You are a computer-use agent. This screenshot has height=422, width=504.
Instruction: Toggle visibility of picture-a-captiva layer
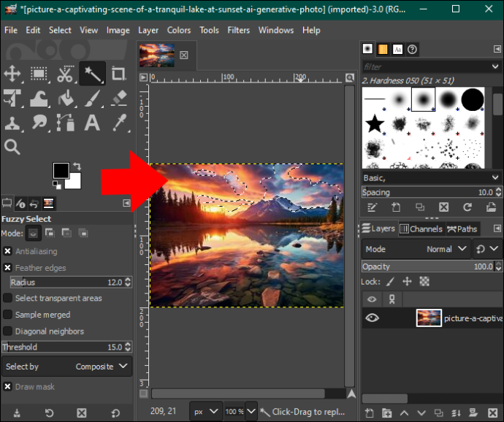pos(372,318)
